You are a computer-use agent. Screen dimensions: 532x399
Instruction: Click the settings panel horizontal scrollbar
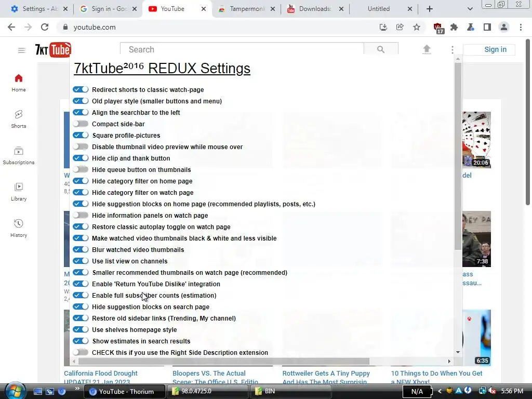click(224, 362)
